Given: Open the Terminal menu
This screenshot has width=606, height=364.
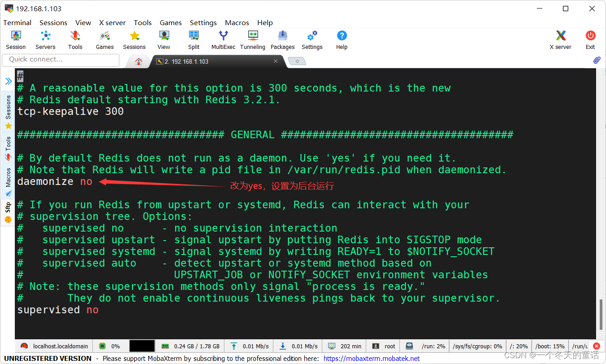Looking at the screenshot, I should pyautogui.click(x=17, y=22).
